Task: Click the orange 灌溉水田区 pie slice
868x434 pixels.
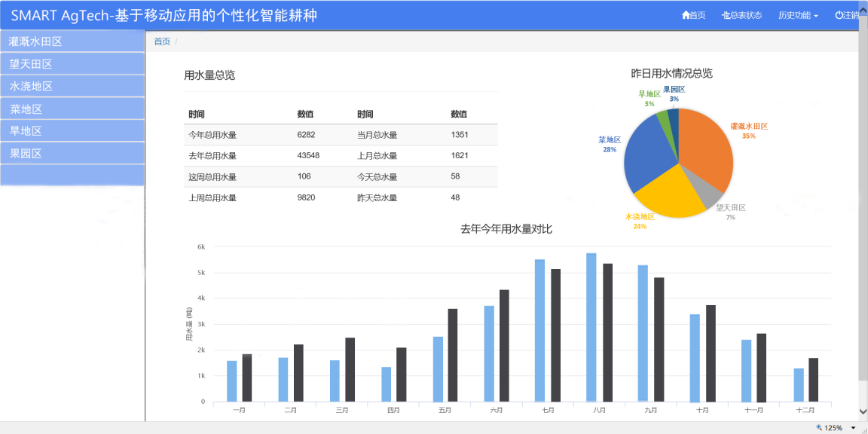Action: pyautogui.click(x=708, y=151)
